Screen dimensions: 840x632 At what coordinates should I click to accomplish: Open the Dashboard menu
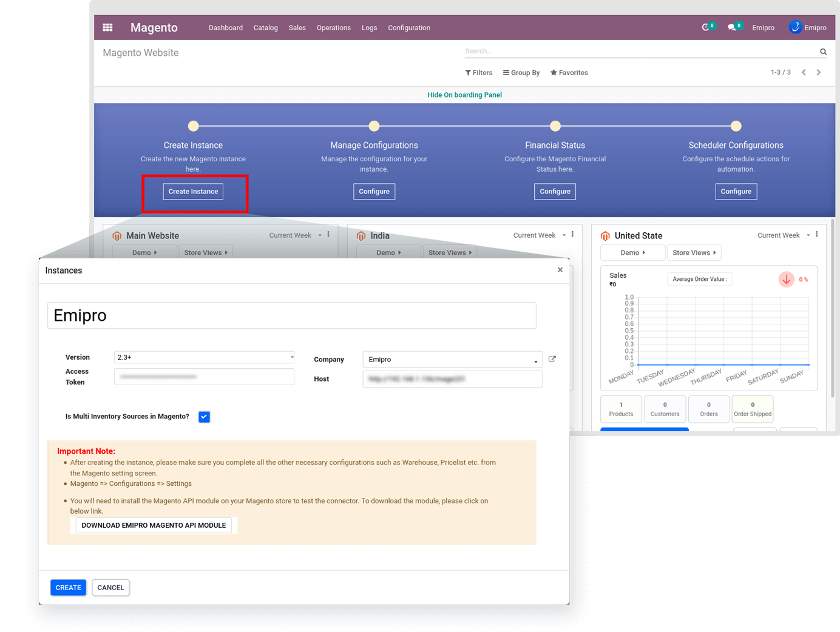226,28
